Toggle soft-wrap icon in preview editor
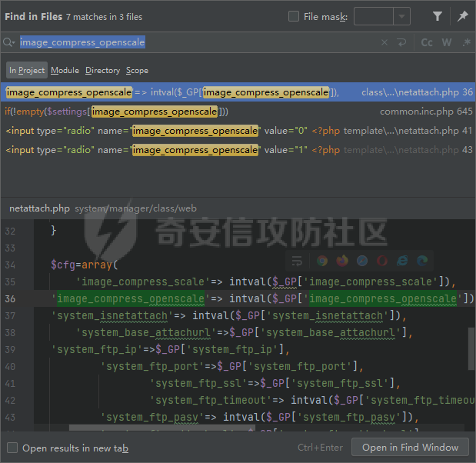Screen dimensions: 476x463 [x=297, y=261]
